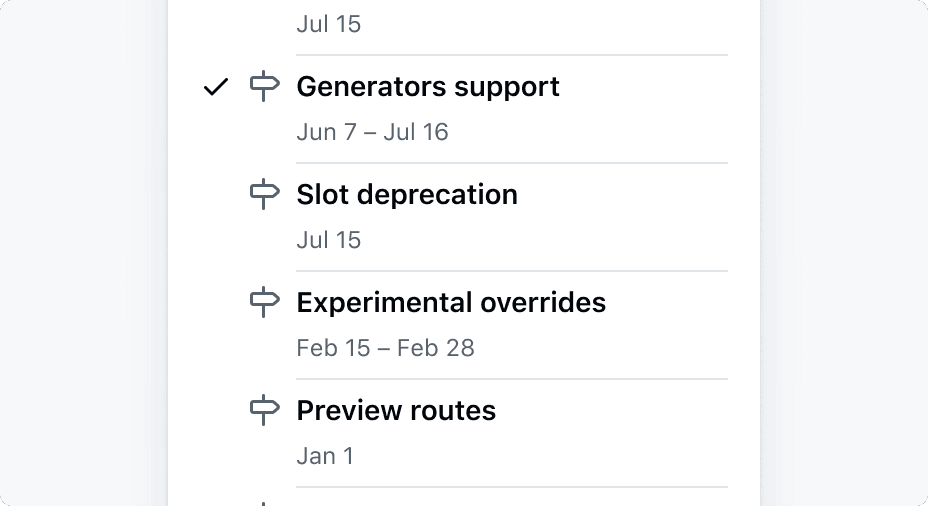Click the Jul 15 date under Slot deprecation
The height and width of the screenshot is (506, 928).
click(329, 240)
